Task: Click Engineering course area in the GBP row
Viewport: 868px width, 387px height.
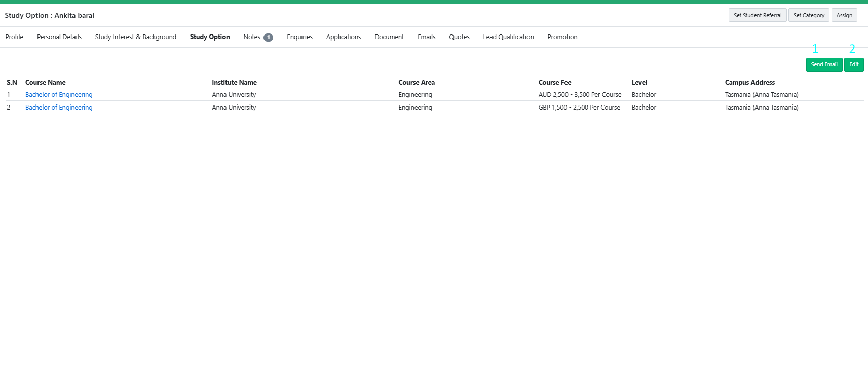Action: click(416, 108)
